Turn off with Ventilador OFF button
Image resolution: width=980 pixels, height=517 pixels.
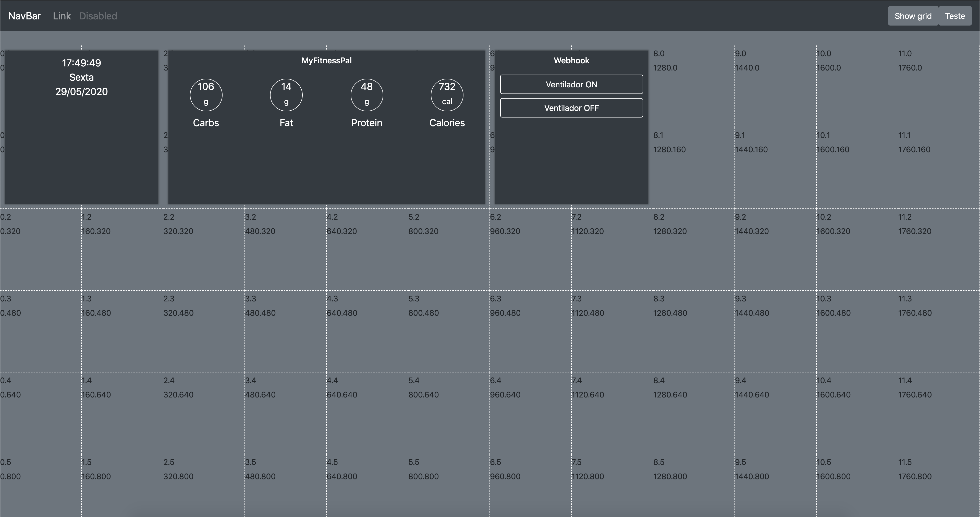point(571,108)
